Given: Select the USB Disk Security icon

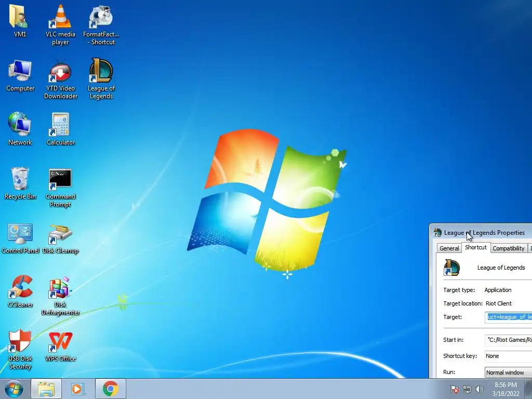Looking at the screenshot, I should [x=20, y=350].
